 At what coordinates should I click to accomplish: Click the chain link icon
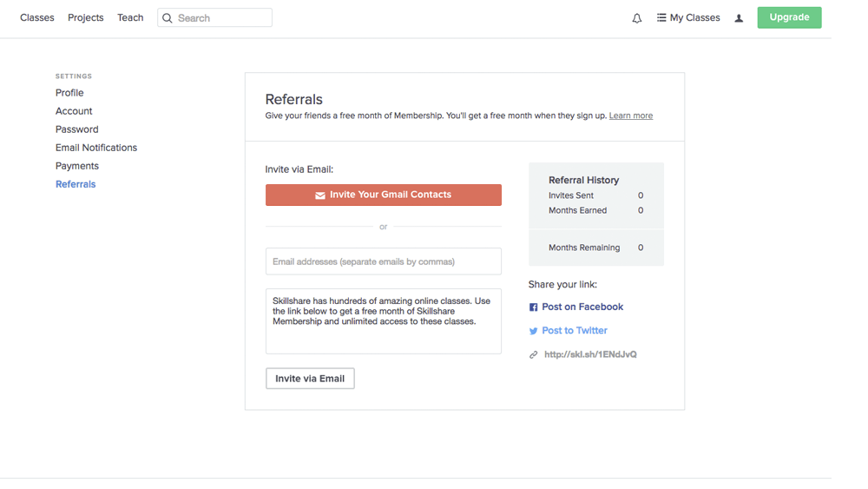click(x=533, y=355)
